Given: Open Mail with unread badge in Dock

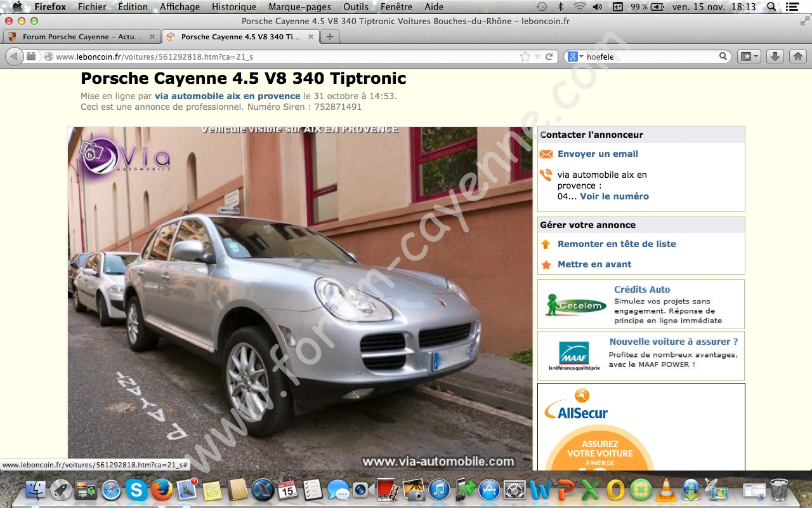Looking at the screenshot, I should (187, 490).
